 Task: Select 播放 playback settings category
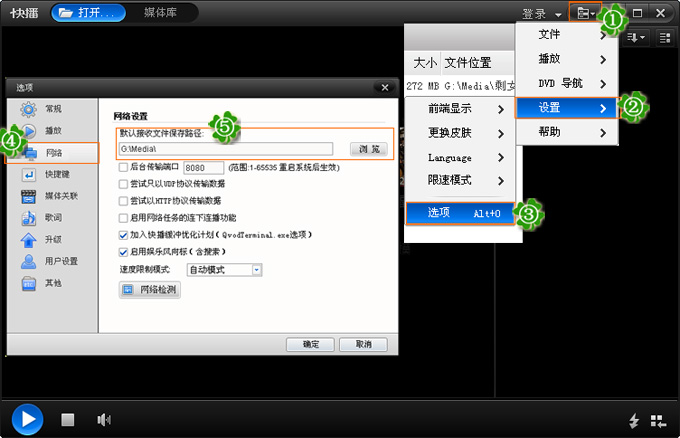tap(52, 131)
